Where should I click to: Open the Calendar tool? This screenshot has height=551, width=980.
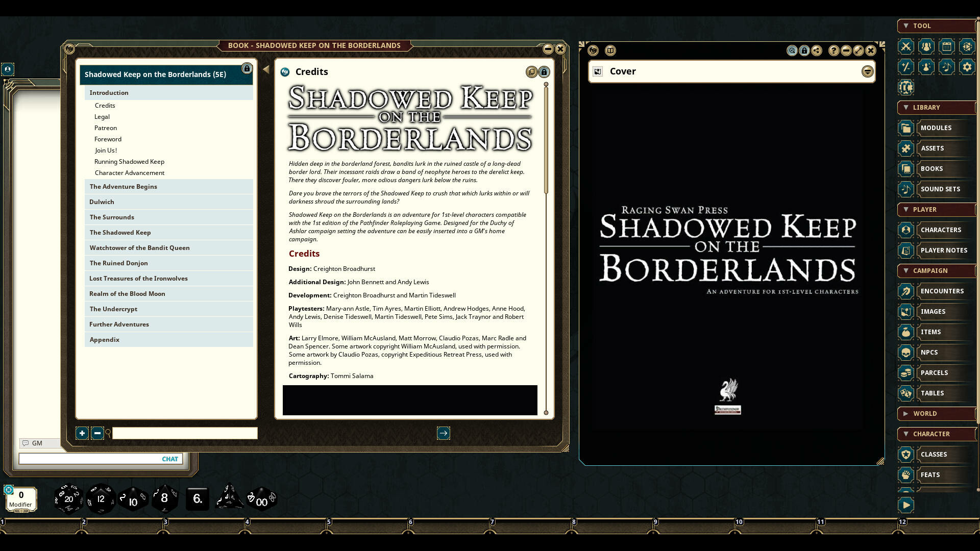[947, 46]
